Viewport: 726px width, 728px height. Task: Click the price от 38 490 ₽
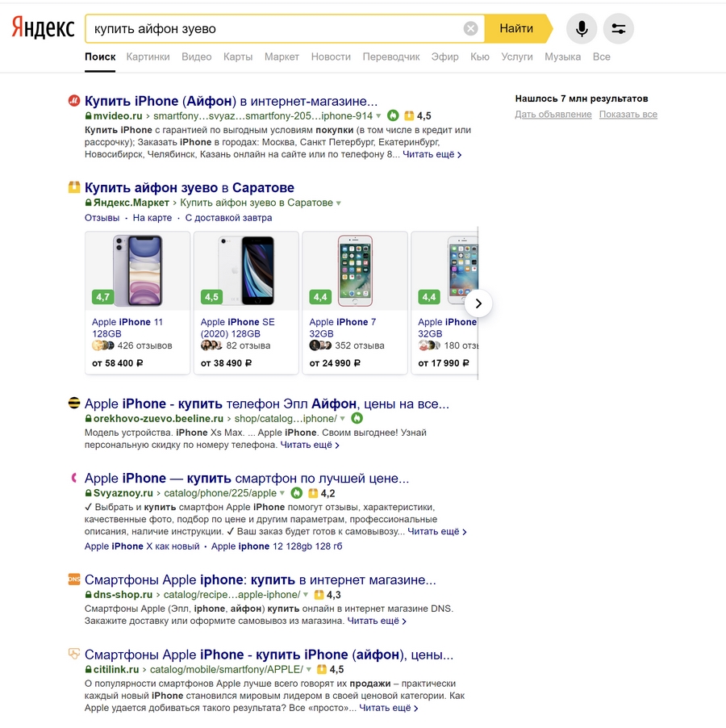coord(226,363)
